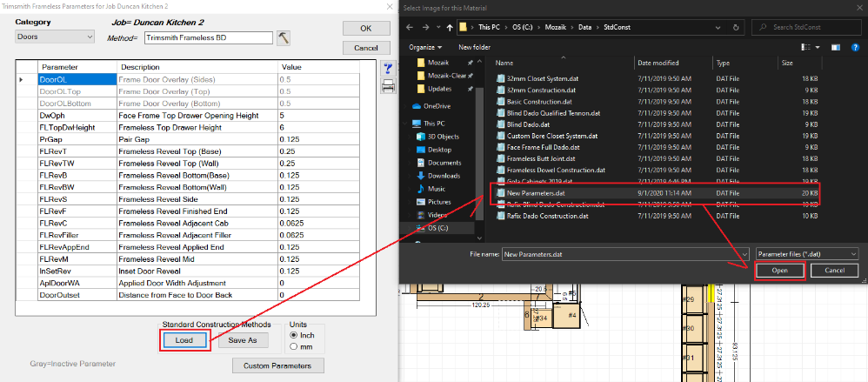Click New folder in the toolbar
The image size is (868, 382).
click(474, 47)
